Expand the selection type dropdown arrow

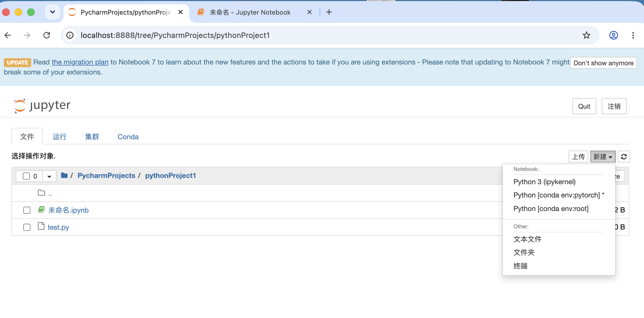click(x=49, y=176)
